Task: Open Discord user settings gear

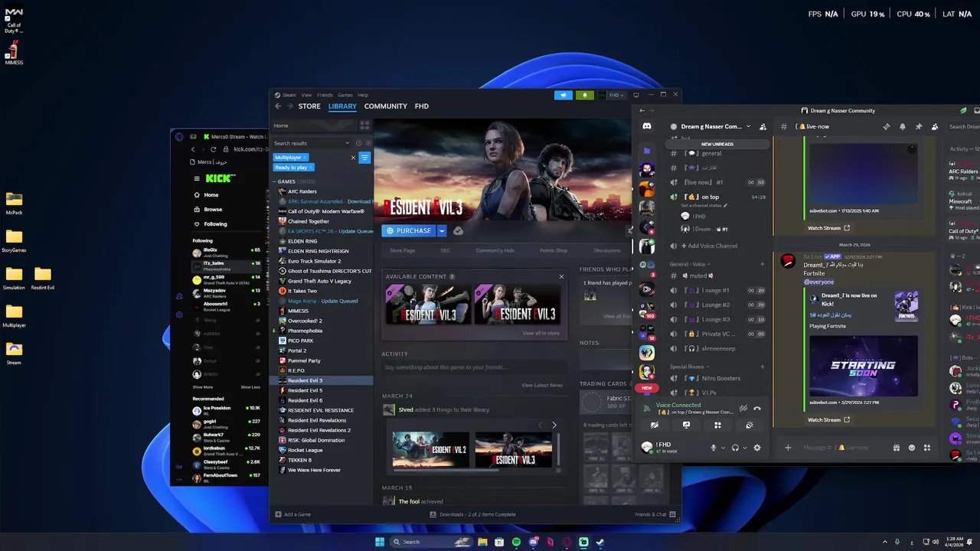Action: pos(757,448)
